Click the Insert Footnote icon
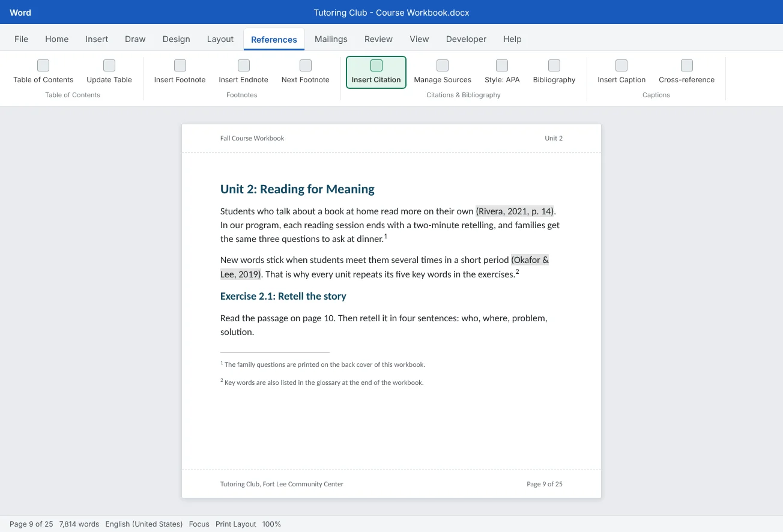Image resolution: width=783 pixels, height=532 pixels. pyautogui.click(x=180, y=65)
